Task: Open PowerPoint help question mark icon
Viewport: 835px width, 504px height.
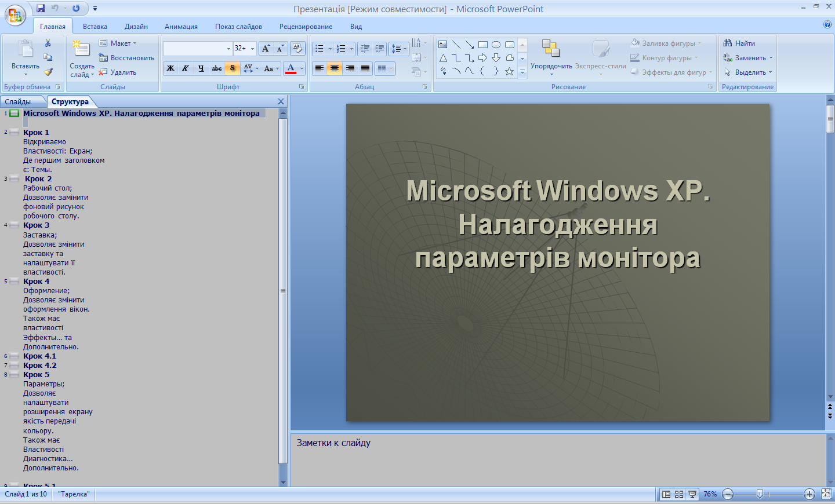Action: (827, 24)
